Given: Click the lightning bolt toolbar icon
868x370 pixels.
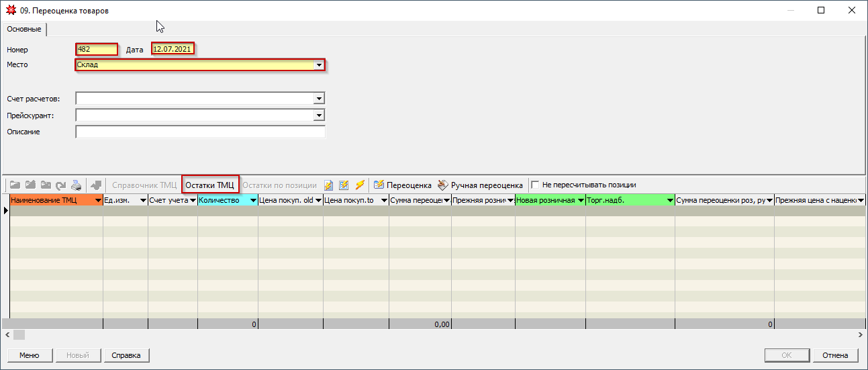Looking at the screenshot, I should pos(360,185).
